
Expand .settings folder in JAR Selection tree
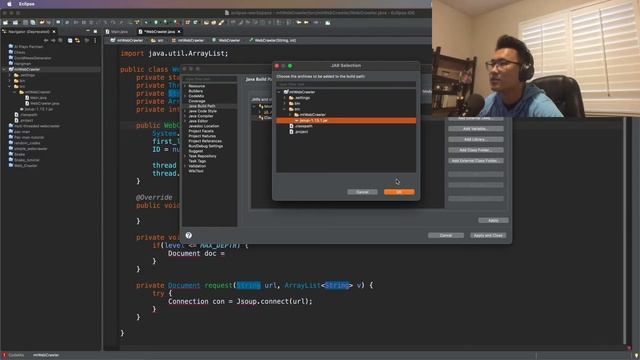click(285, 98)
